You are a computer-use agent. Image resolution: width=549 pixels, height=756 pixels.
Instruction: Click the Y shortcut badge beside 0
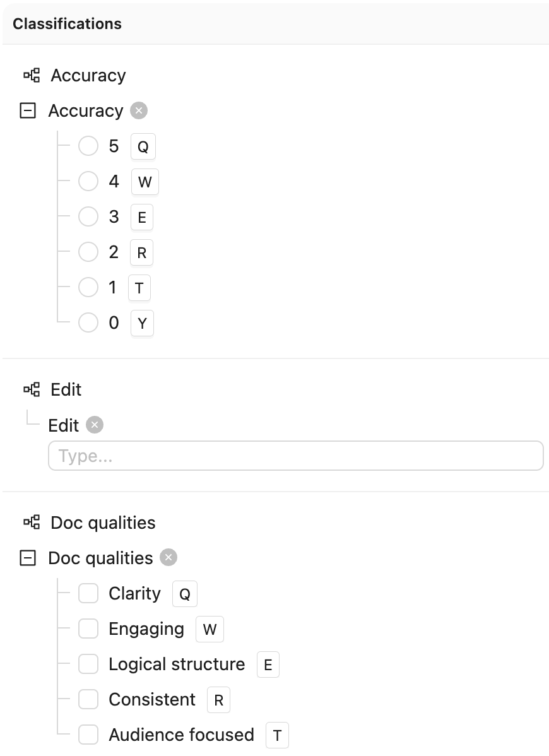142,323
